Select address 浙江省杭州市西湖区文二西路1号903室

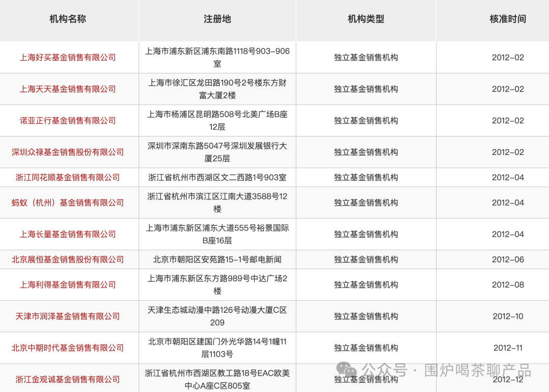pos(217,177)
